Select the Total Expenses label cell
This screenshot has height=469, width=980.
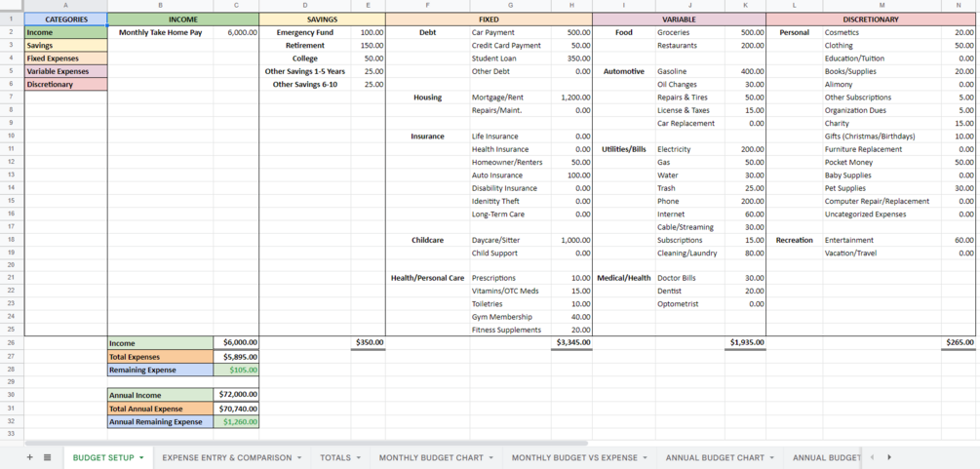tap(161, 357)
